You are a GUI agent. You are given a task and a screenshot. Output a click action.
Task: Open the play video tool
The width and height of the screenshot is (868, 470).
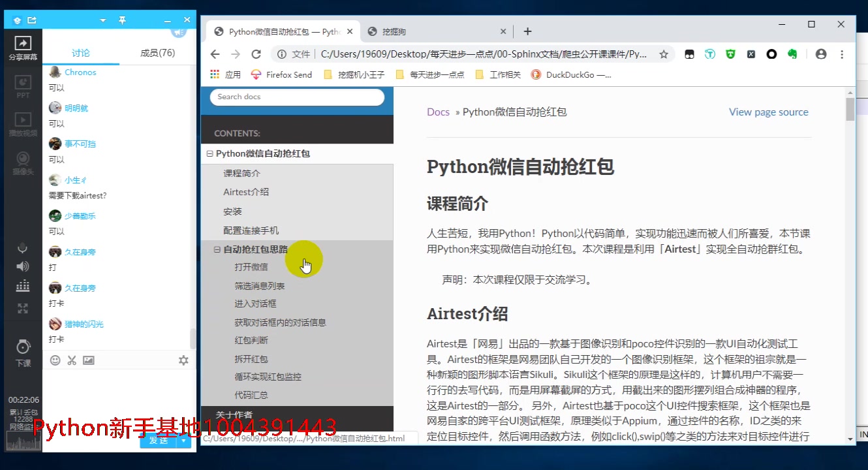tap(23, 124)
